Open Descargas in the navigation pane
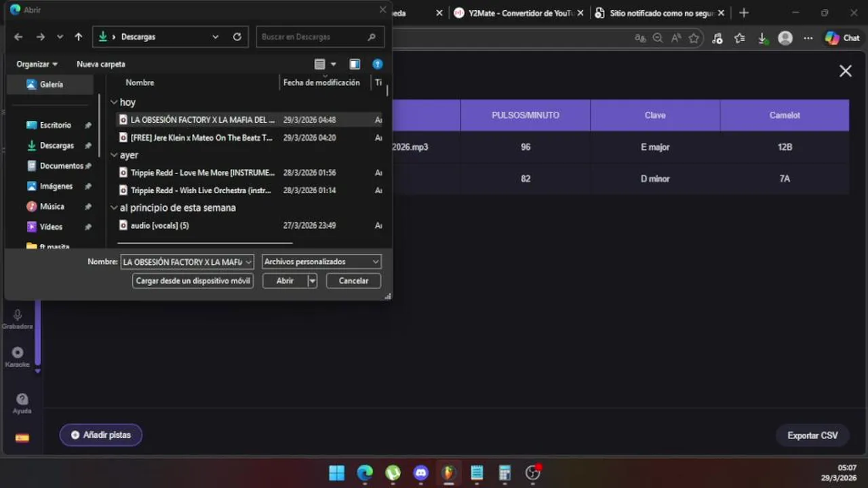Viewport: 868px width, 488px height. coord(56,146)
